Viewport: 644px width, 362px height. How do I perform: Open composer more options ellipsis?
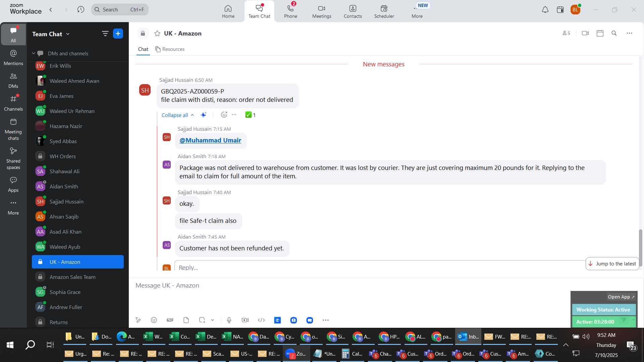click(326, 320)
